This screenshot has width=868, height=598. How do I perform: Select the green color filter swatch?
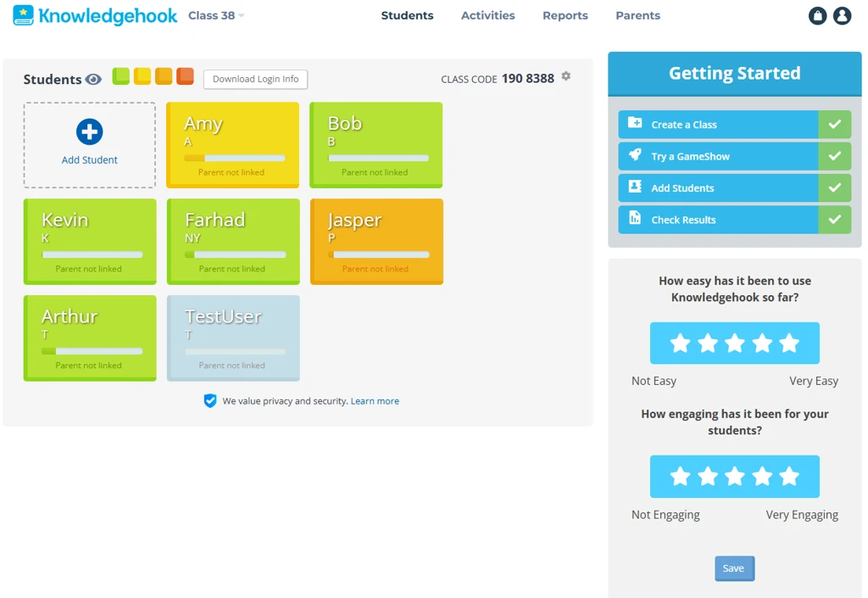pyautogui.click(x=120, y=75)
